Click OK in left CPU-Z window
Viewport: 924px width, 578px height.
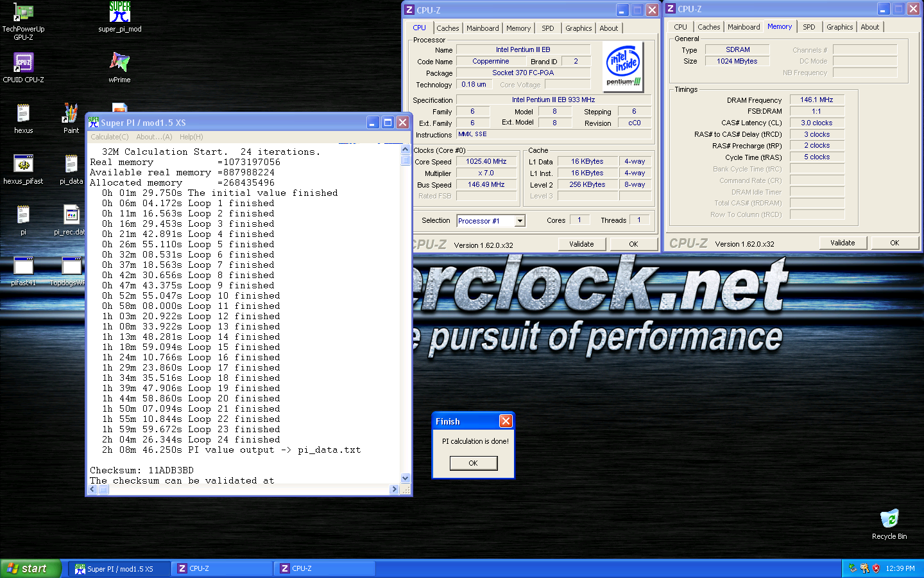click(633, 244)
